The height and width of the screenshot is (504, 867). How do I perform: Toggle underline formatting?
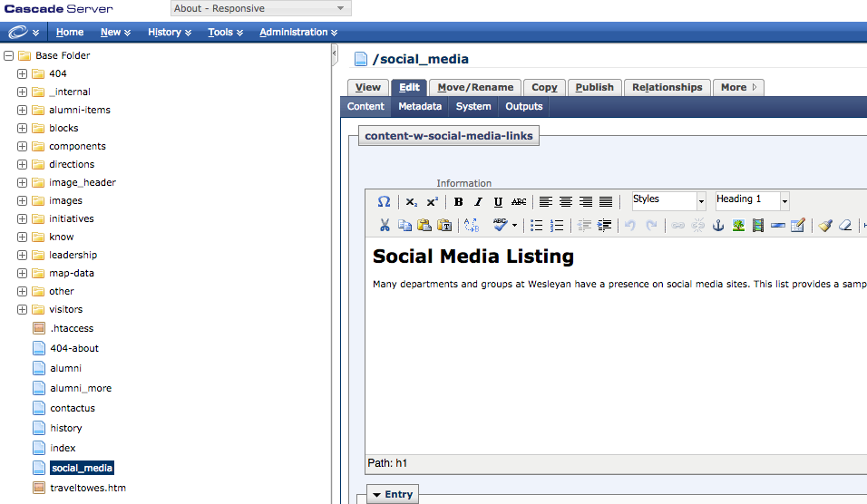pyautogui.click(x=498, y=202)
